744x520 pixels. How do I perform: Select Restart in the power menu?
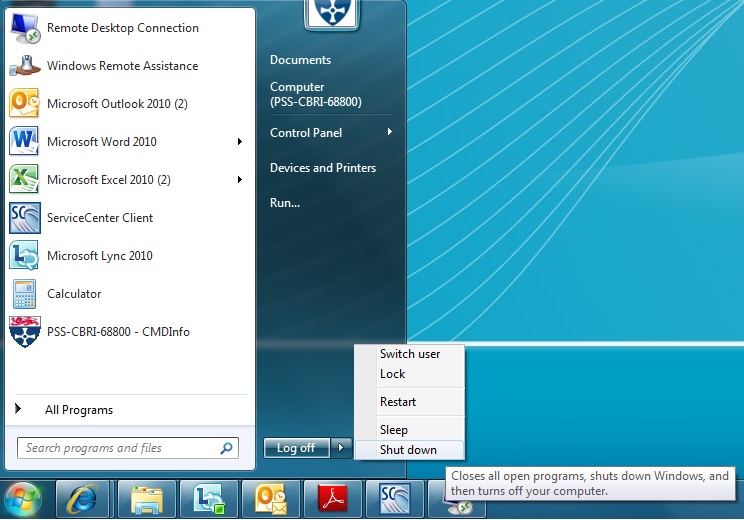click(x=398, y=402)
